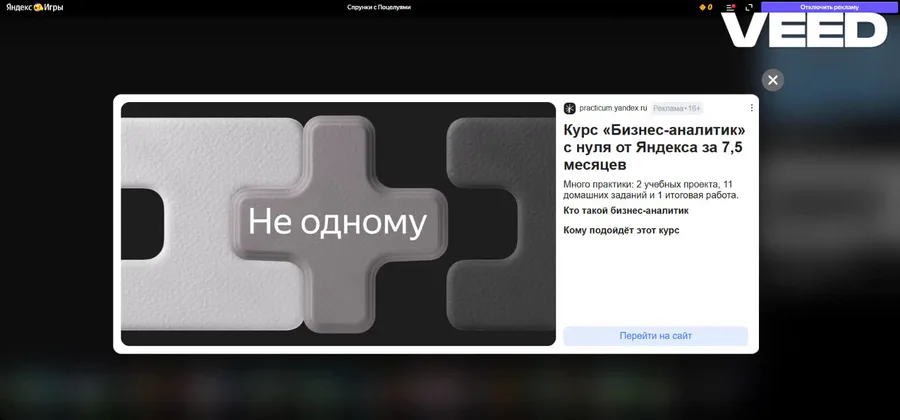Click the Отключить рекламу button
The width and height of the screenshot is (900, 420).
pos(829,7)
